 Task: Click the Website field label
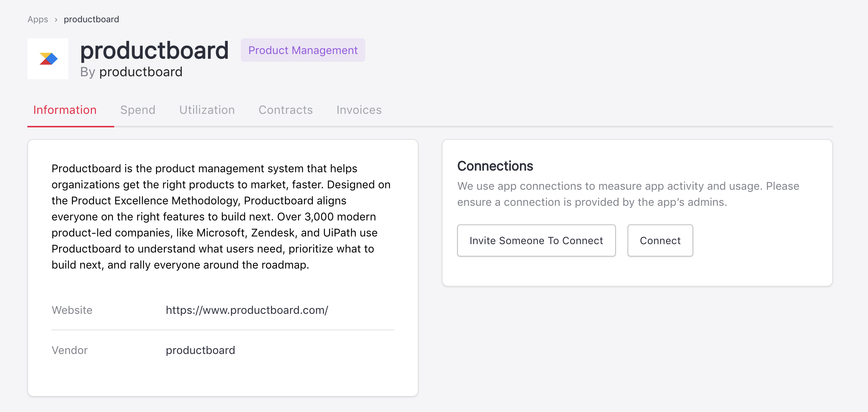point(72,310)
